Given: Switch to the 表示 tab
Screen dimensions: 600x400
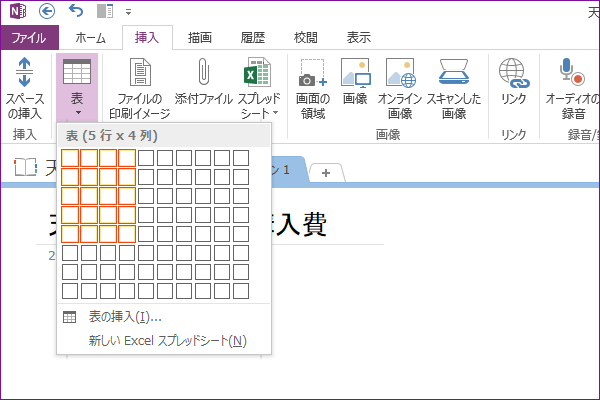Looking at the screenshot, I should tap(359, 38).
